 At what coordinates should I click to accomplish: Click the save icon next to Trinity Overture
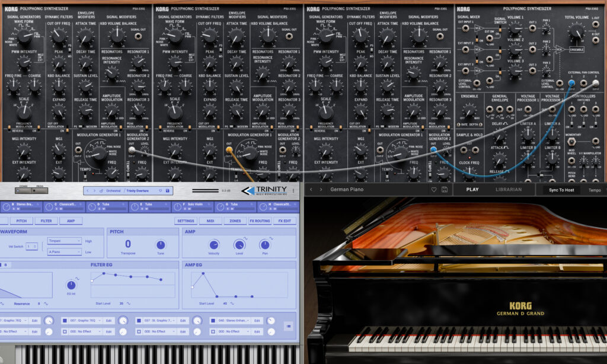(168, 191)
